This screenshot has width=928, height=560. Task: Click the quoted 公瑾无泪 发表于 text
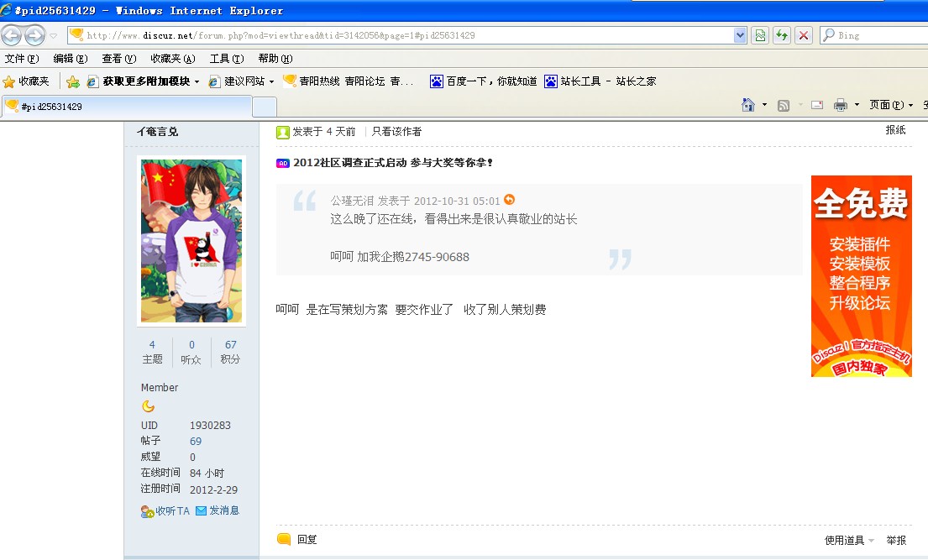415,201
